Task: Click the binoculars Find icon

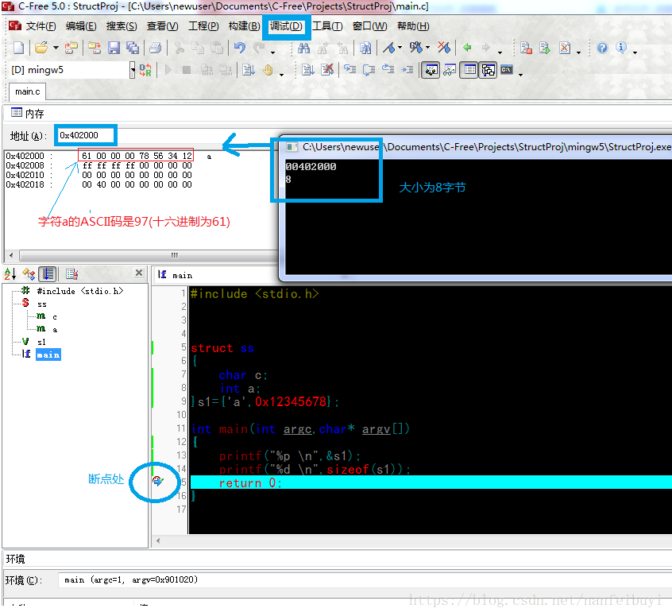Action: point(303,48)
